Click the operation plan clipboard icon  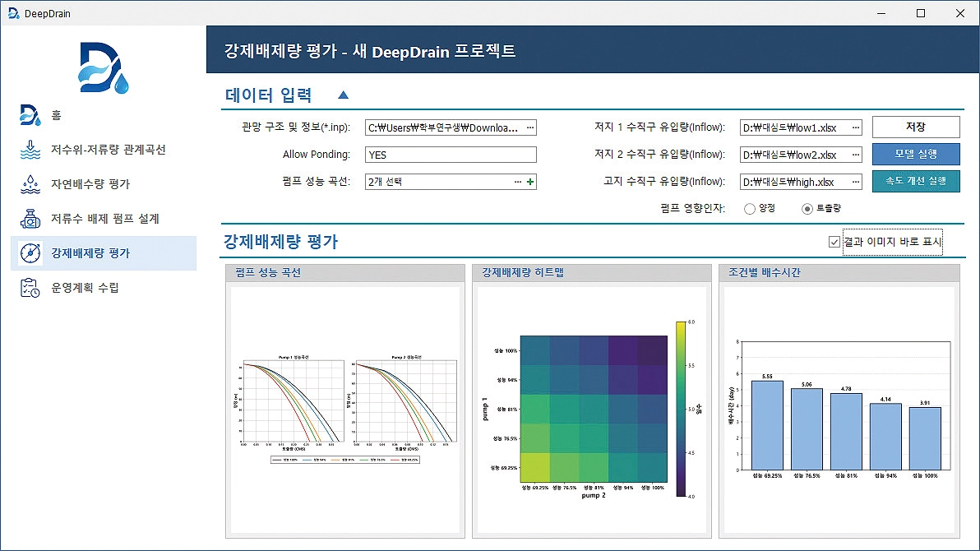click(x=30, y=288)
